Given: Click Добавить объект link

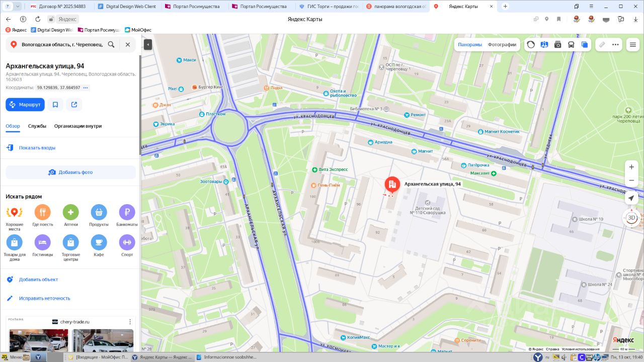Looking at the screenshot, I should 38,280.
